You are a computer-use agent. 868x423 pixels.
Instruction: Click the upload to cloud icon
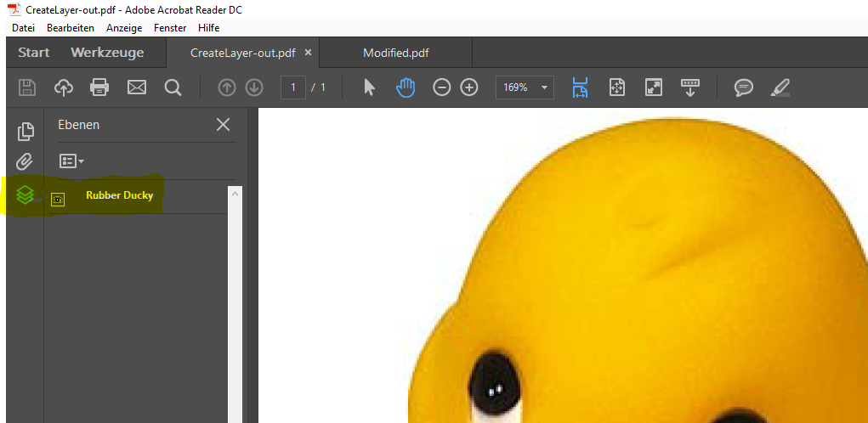[x=64, y=87]
